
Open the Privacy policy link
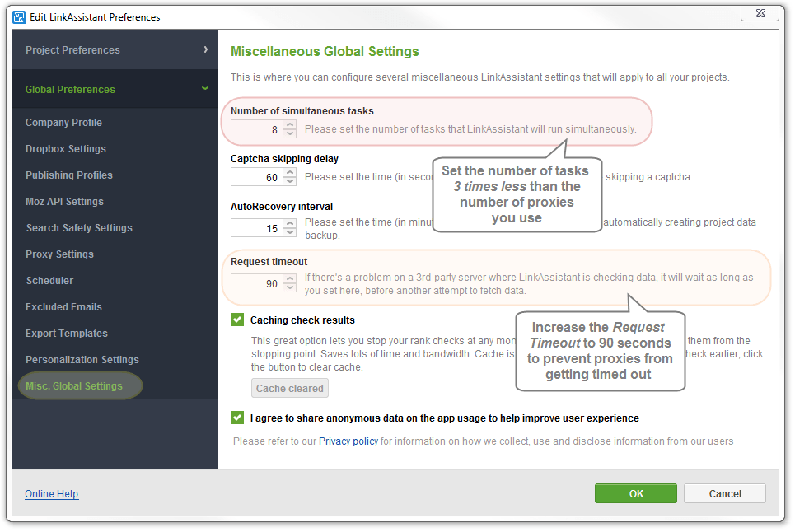point(348,441)
